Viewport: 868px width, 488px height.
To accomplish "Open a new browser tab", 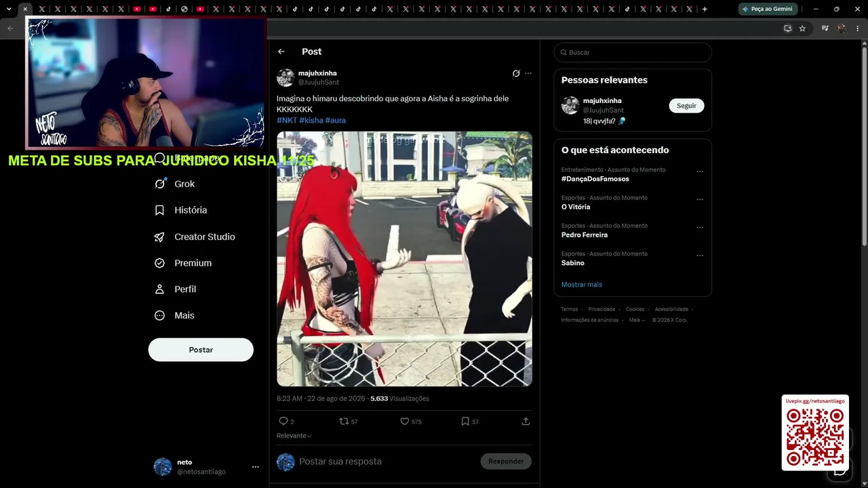I will coord(705,9).
